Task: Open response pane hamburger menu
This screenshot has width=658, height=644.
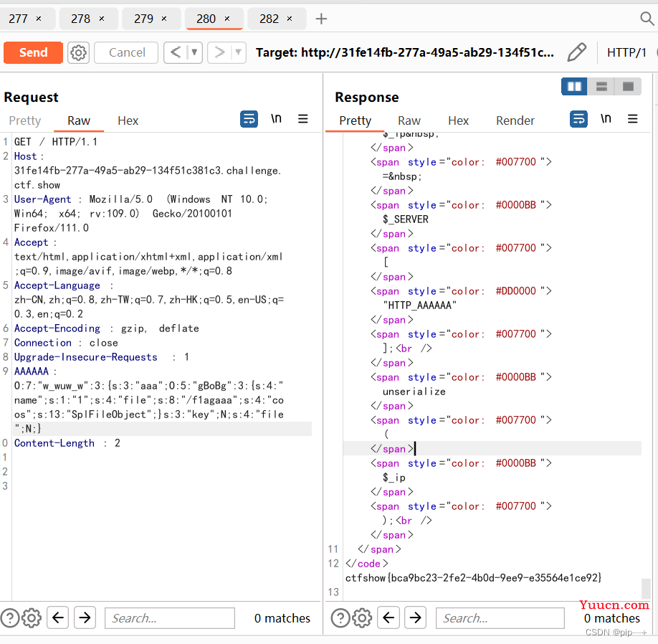Action: coord(633,119)
